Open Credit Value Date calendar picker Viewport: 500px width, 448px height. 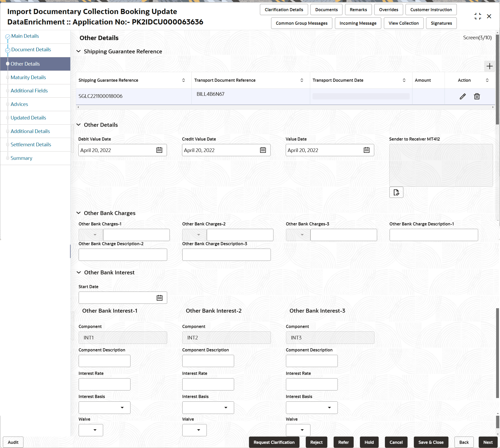coord(263,150)
